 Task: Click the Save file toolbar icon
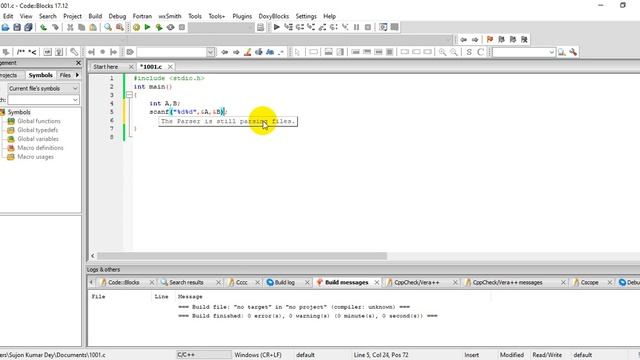click(17, 27)
